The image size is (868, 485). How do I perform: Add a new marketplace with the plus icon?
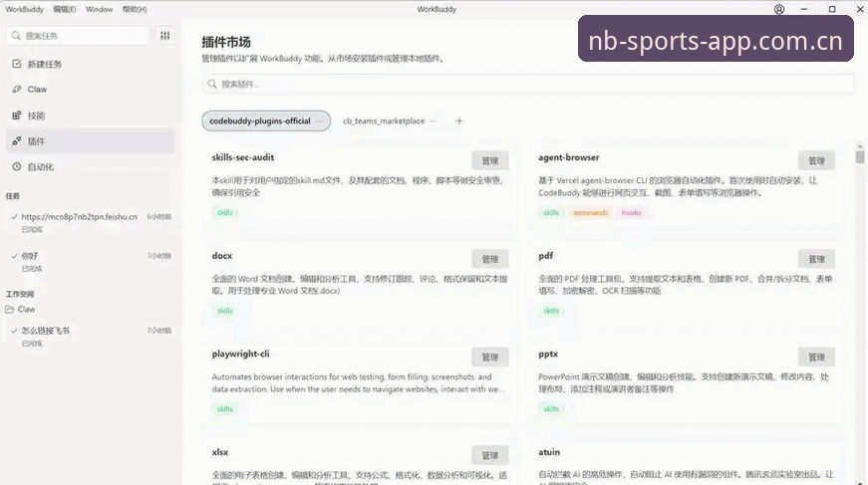tap(458, 121)
